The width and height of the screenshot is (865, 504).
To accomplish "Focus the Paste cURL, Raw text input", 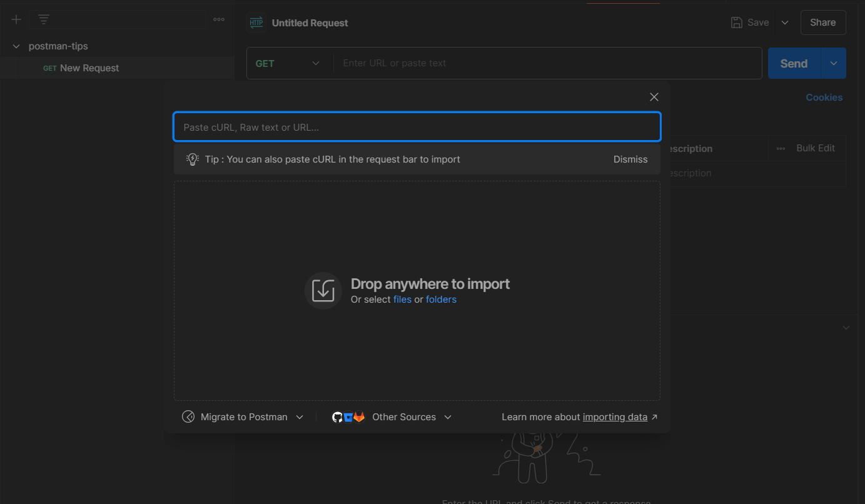I will (x=417, y=128).
